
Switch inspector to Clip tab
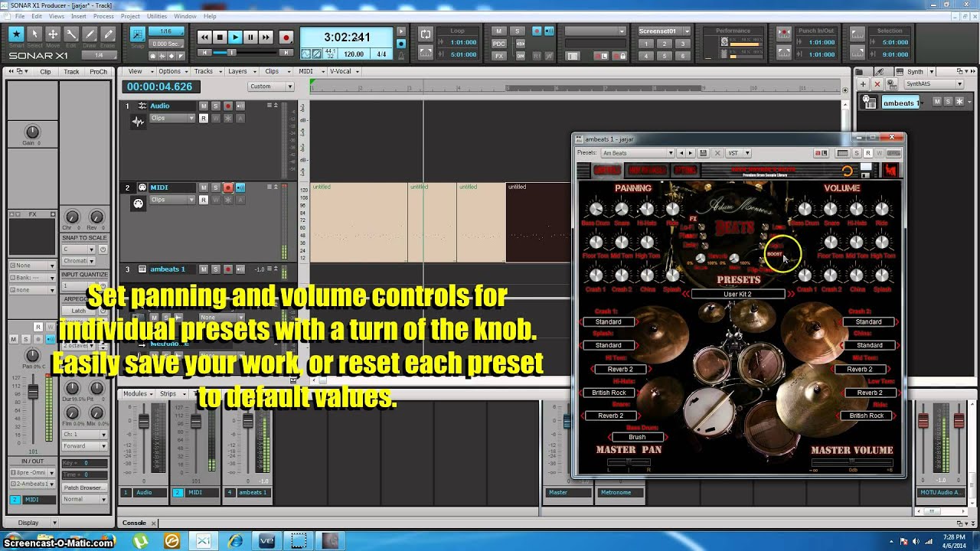[x=45, y=71]
